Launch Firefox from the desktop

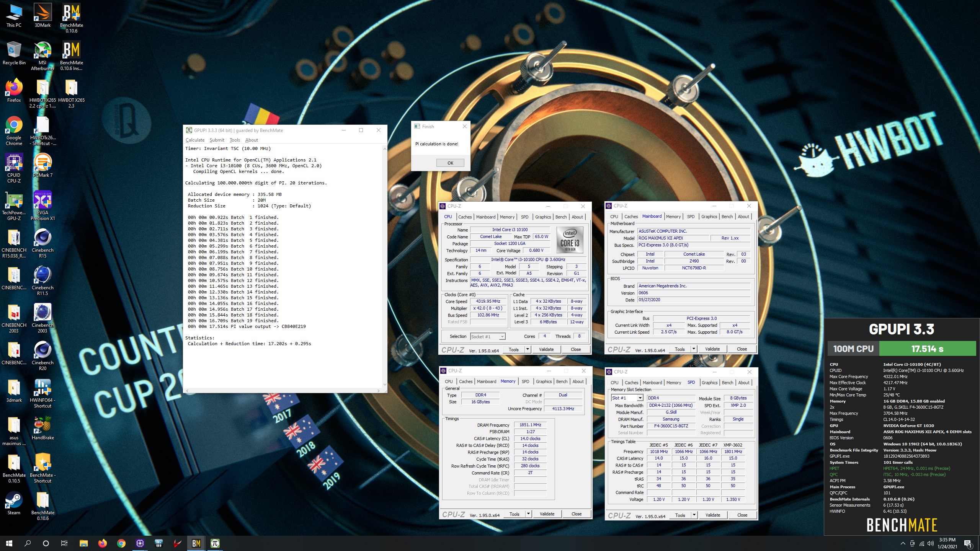[14, 91]
